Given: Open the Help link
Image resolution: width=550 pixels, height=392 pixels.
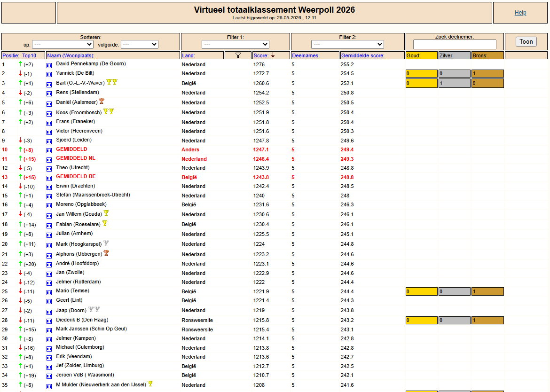Looking at the screenshot, I should tap(520, 13).
